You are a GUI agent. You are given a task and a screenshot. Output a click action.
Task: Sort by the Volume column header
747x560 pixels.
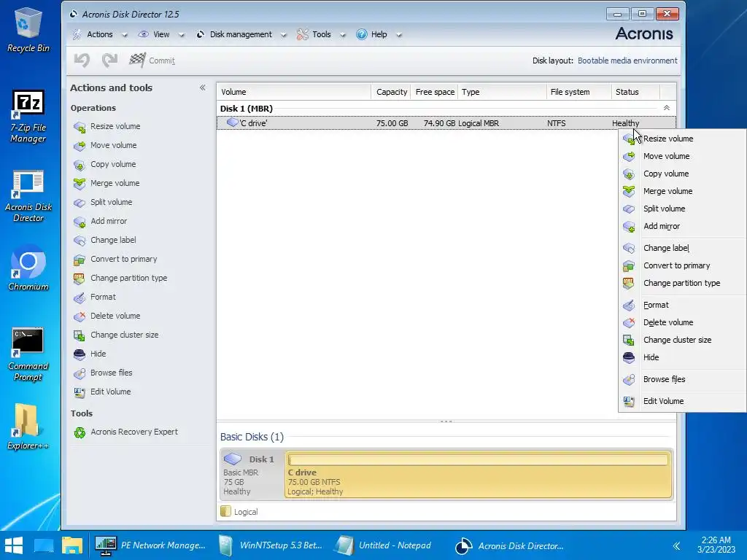coord(294,92)
